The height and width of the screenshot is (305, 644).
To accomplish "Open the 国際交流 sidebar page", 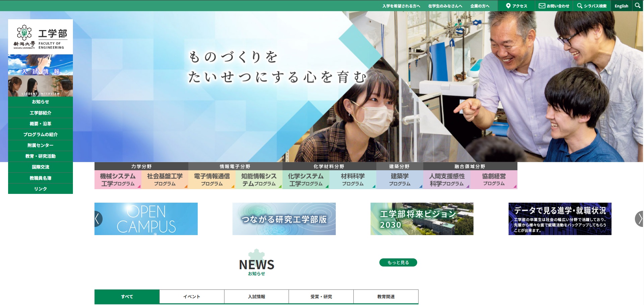I will [40, 167].
